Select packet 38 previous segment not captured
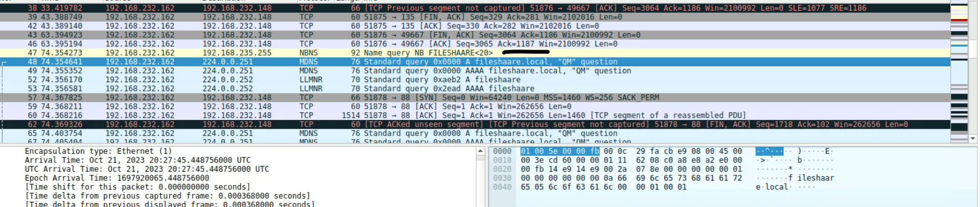This screenshot has height=207, width=980. 460,8
